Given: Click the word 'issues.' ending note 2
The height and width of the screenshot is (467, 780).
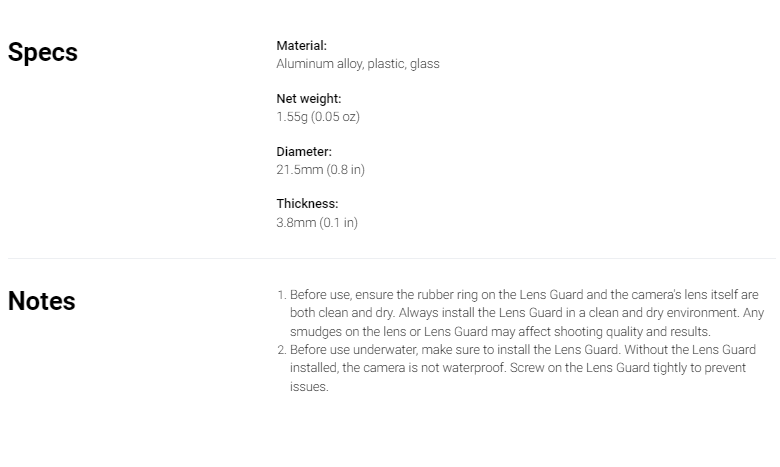Looking at the screenshot, I should pyautogui.click(x=309, y=387).
